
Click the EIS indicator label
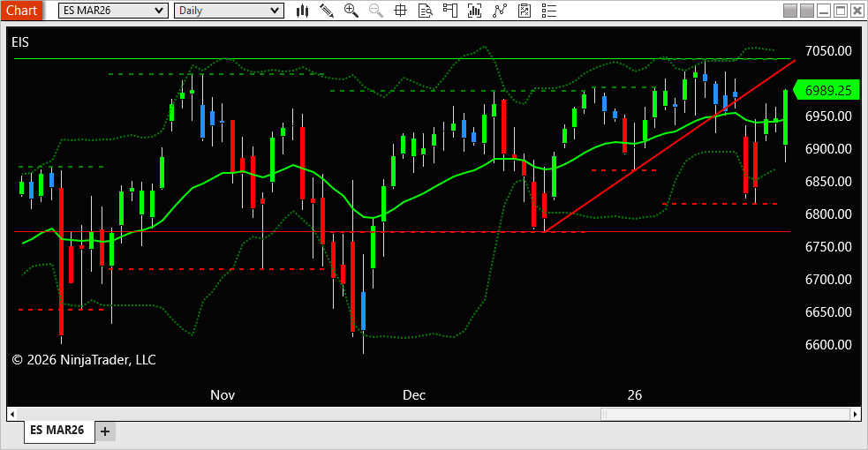click(20, 42)
